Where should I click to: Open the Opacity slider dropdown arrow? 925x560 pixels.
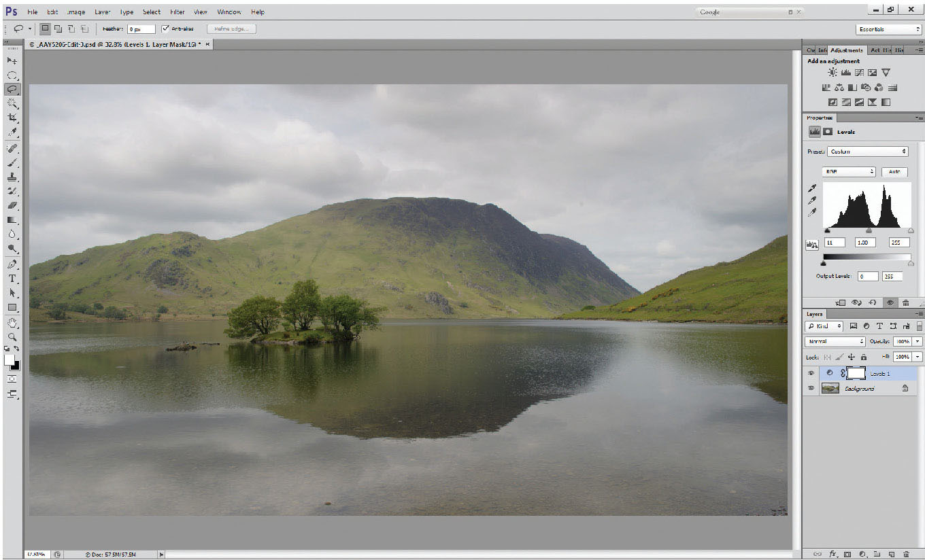coord(918,341)
